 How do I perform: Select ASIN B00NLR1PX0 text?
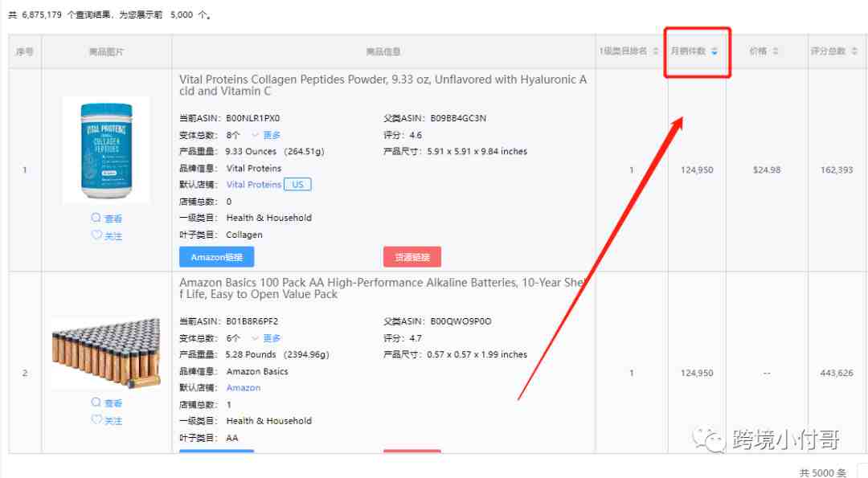(253, 118)
